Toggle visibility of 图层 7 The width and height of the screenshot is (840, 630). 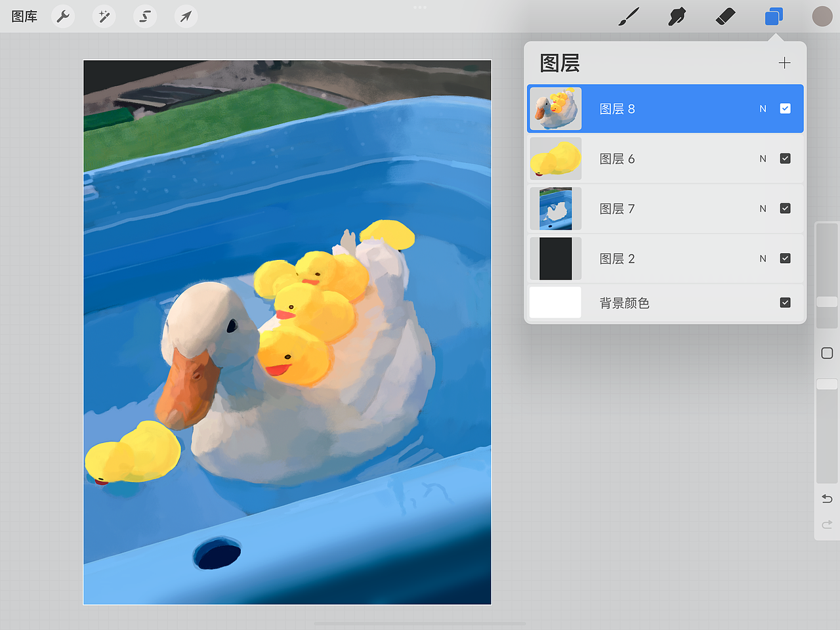(785, 209)
